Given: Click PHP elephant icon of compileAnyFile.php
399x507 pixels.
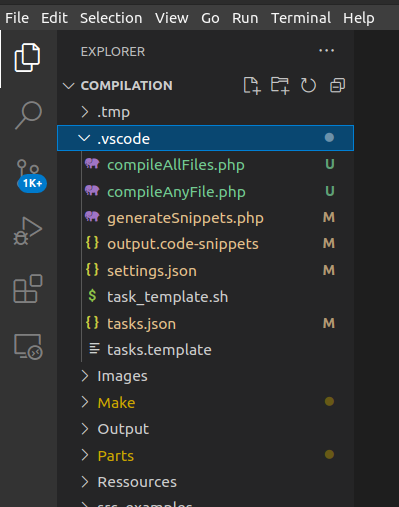Looking at the screenshot, I should coord(92,191).
